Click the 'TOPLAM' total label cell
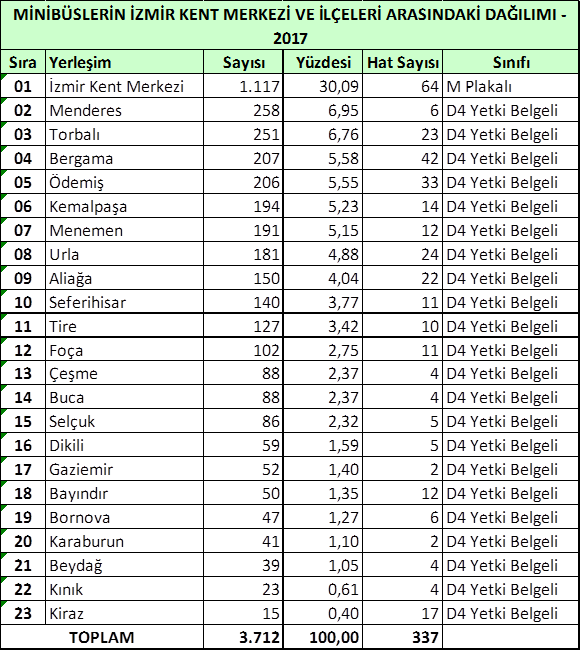This screenshot has width=581, height=651. pos(102,637)
